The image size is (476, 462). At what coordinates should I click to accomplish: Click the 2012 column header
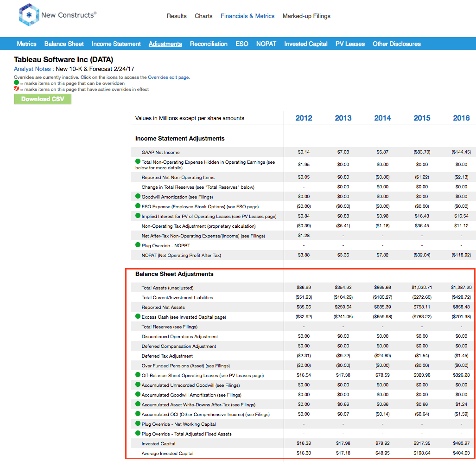click(304, 118)
